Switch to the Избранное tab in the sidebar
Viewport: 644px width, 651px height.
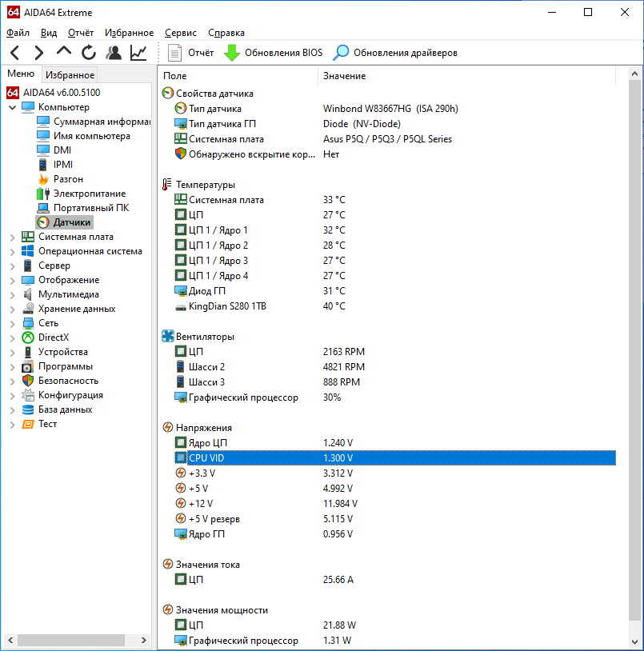pyautogui.click(x=70, y=75)
